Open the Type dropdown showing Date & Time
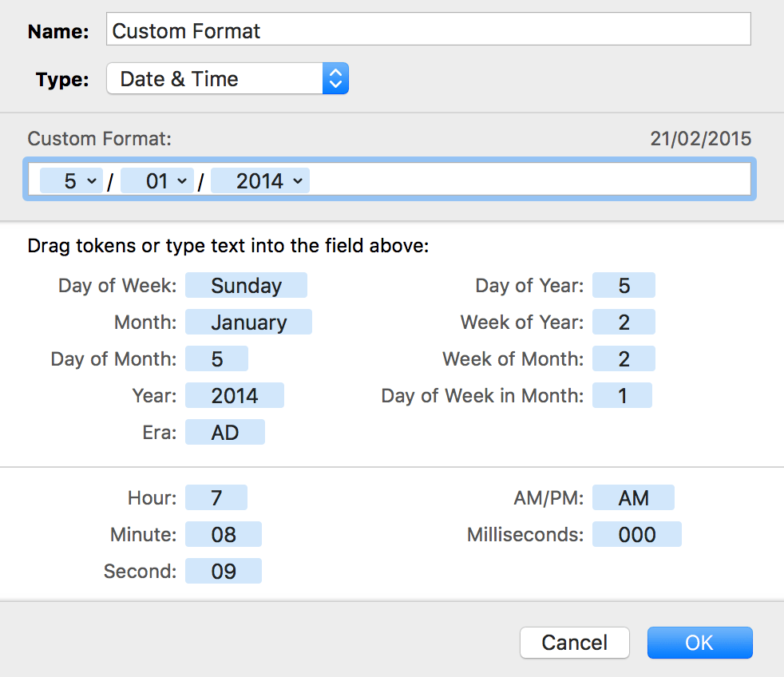 (228, 78)
